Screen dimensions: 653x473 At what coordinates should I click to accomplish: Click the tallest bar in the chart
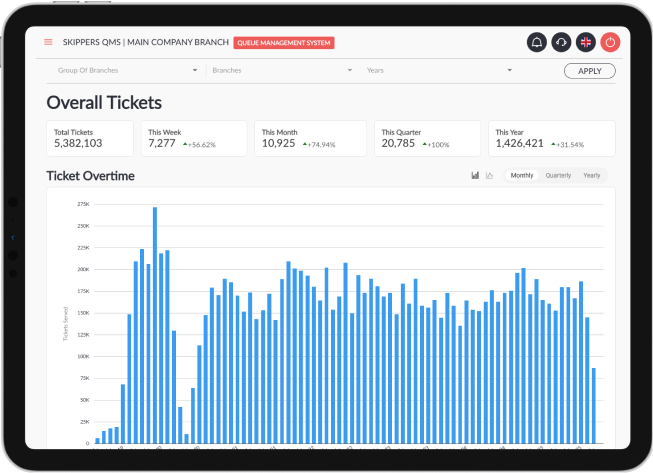155,325
